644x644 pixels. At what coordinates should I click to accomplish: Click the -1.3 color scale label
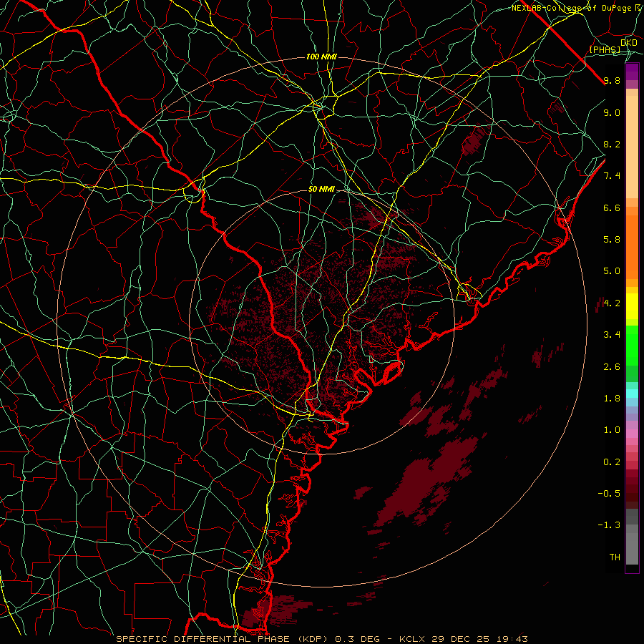(x=609, y=525)
